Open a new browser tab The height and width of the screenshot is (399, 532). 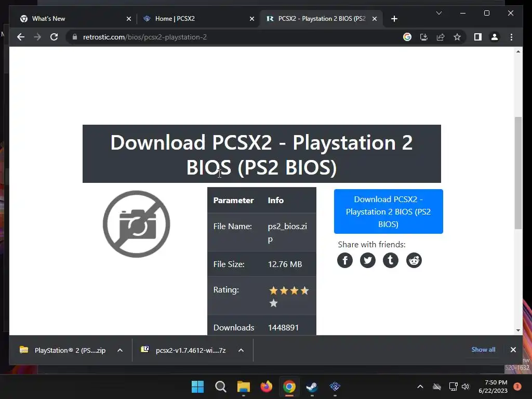tap(394, 19)
